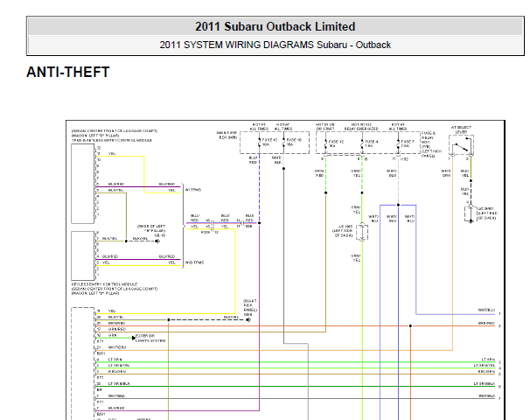Viewport: 530px width, 420px height.
Task: Click the TPMS module 12-pin connector box
Action: click(83, 184)
